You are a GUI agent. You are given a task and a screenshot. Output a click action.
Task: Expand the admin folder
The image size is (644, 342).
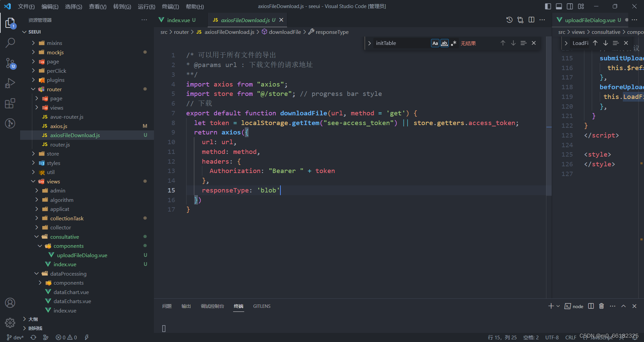coord(87,190)
